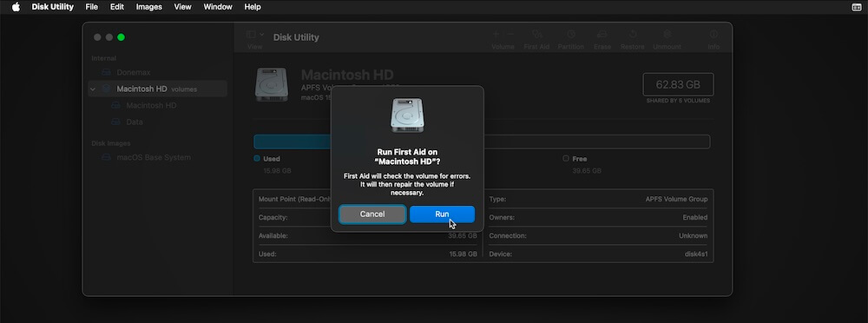
Task: Open the Help menu
Action: [253, 7]
